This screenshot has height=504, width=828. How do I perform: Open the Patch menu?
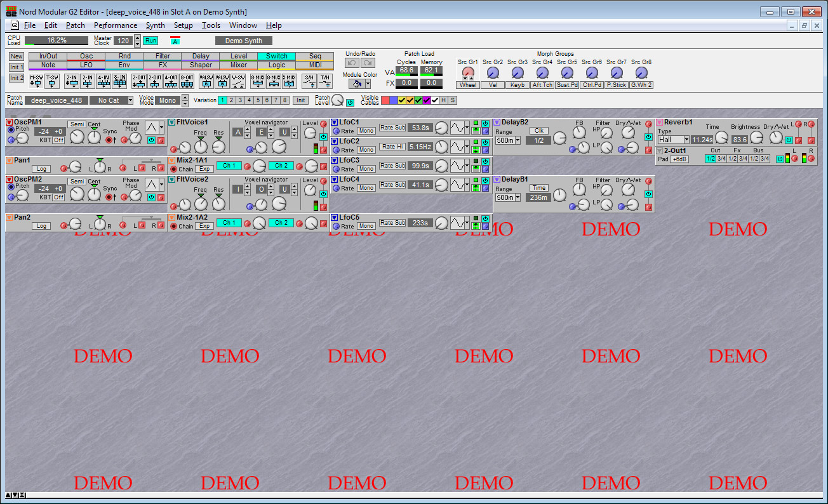tap(75, 25)
